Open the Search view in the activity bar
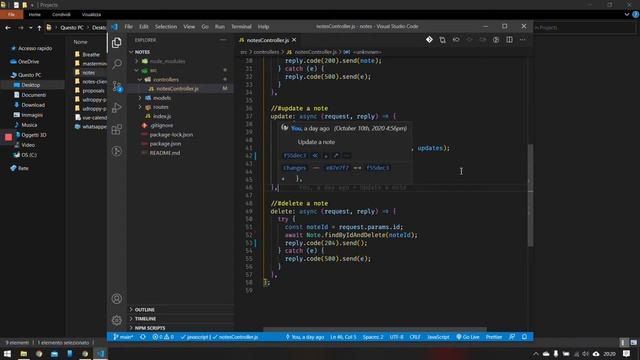640x360 pixels. tap(117, 64)
